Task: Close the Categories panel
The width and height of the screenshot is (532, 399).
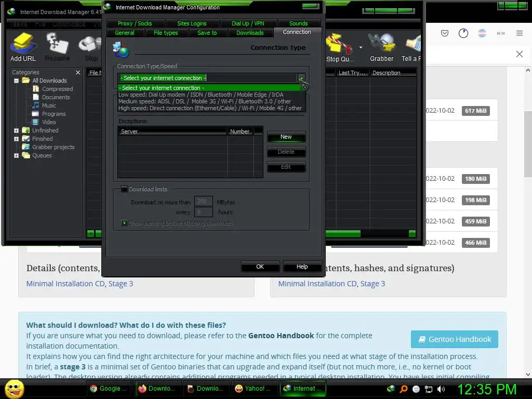Action: (78, 72)
